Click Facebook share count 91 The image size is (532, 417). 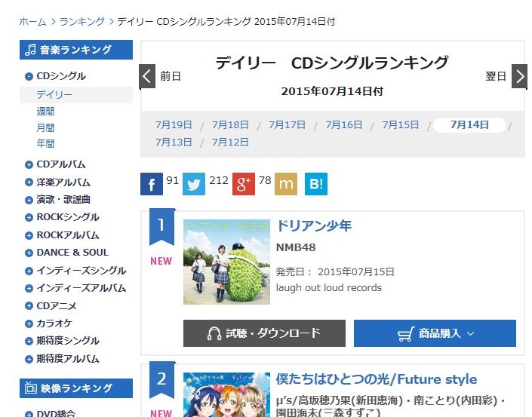click(x=172, y=180)
